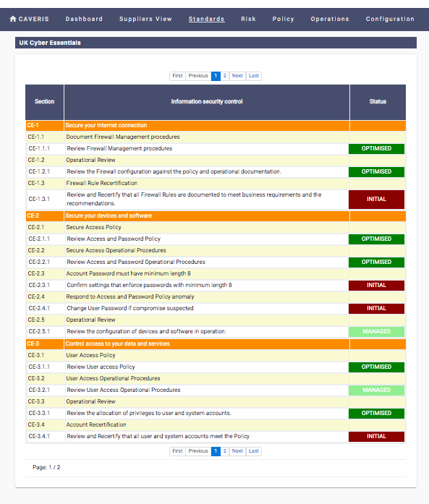Select the CE-2 Secure your devices row
429x504 pixels.
(x=216, y=215)
